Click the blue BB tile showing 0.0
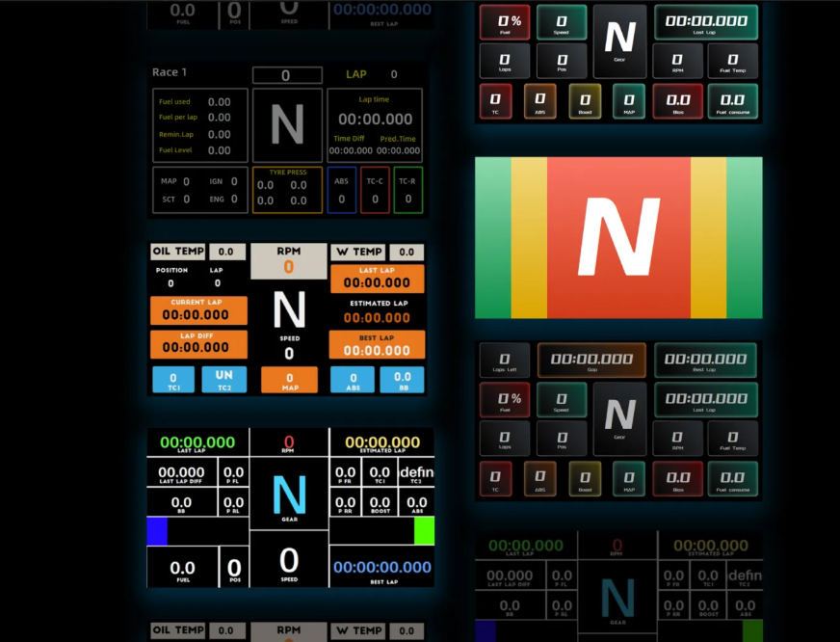This screenshot has height=642, width=840. point(402,380)
